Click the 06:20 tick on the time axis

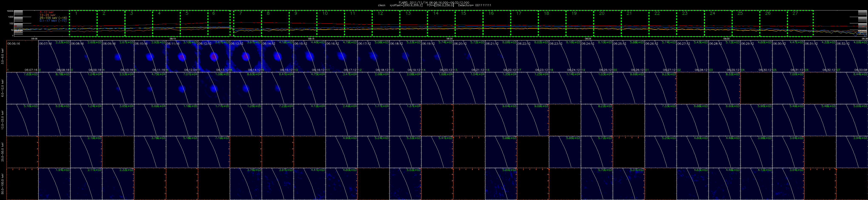pyautogui.click(x=450, y=39)
